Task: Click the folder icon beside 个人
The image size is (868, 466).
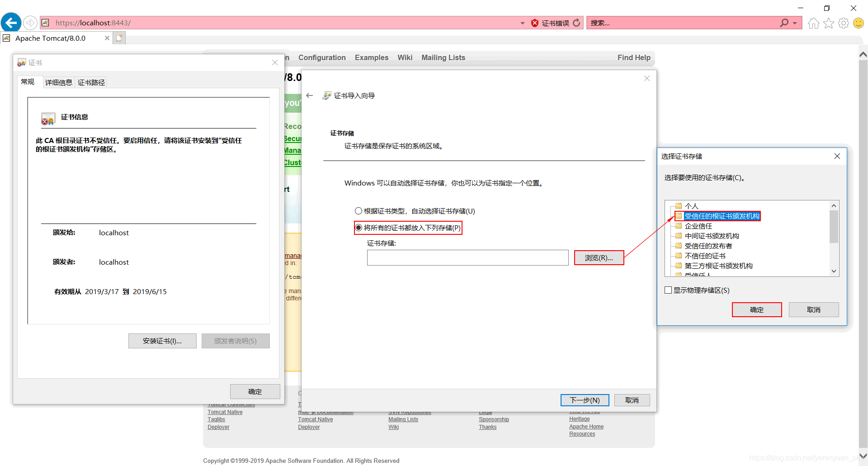Action: [678, 206]
